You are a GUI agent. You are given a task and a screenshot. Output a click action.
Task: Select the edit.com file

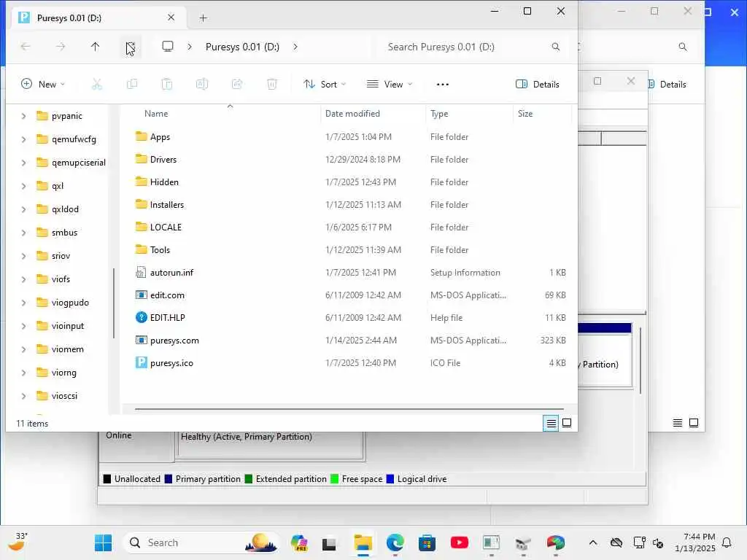click(167, 295)
